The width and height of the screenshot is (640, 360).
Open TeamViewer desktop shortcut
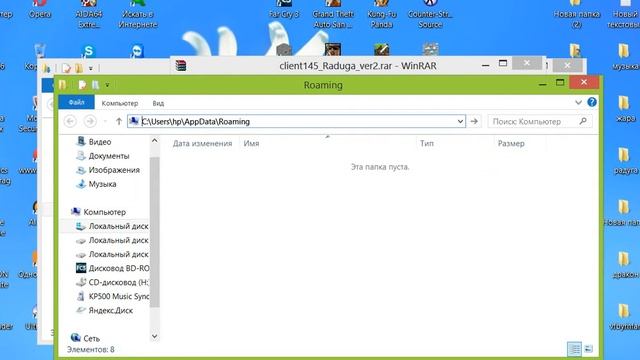[138, 51]
